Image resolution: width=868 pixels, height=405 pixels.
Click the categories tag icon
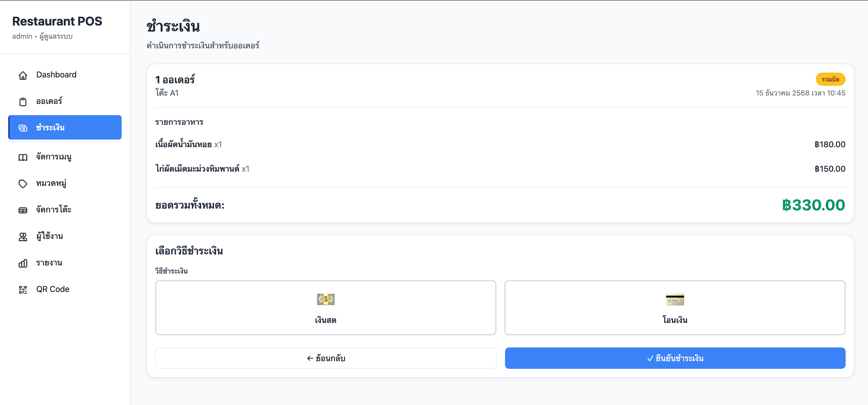pyautogui.click(x=23, y=184)
